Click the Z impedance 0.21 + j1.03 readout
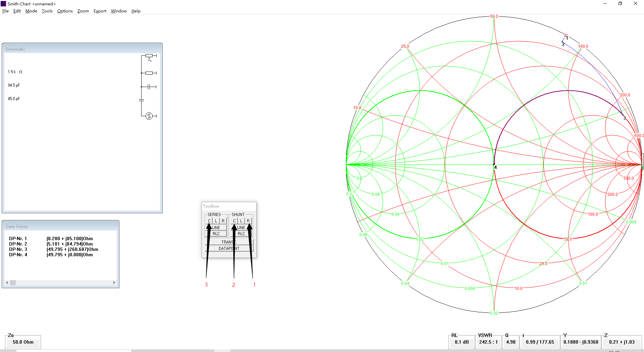644x352 pixels. click(x=622, y=342)
